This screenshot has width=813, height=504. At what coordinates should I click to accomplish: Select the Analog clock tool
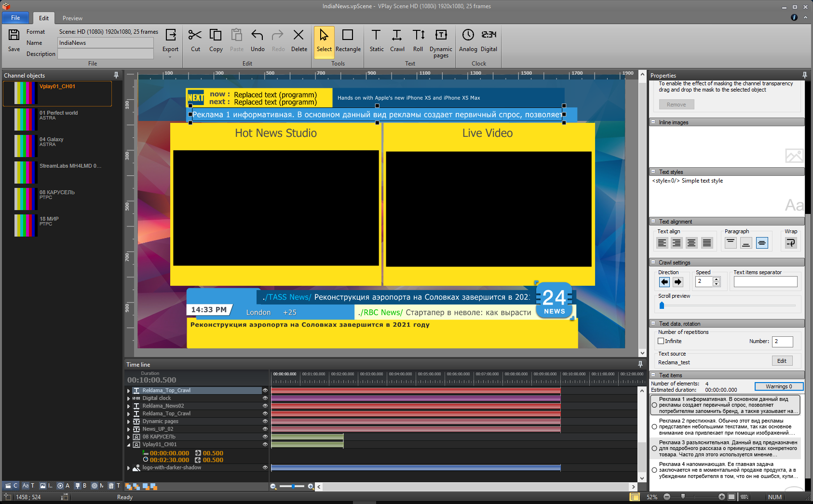coord(467,41)
